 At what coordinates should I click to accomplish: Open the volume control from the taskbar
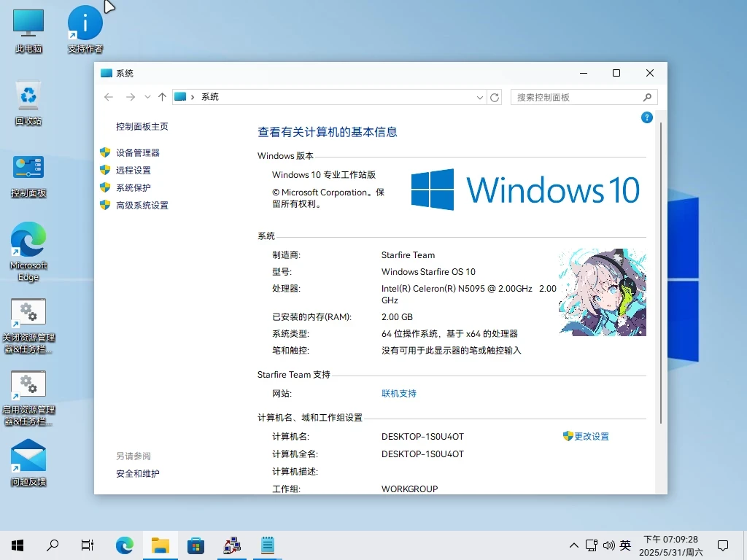610,545
